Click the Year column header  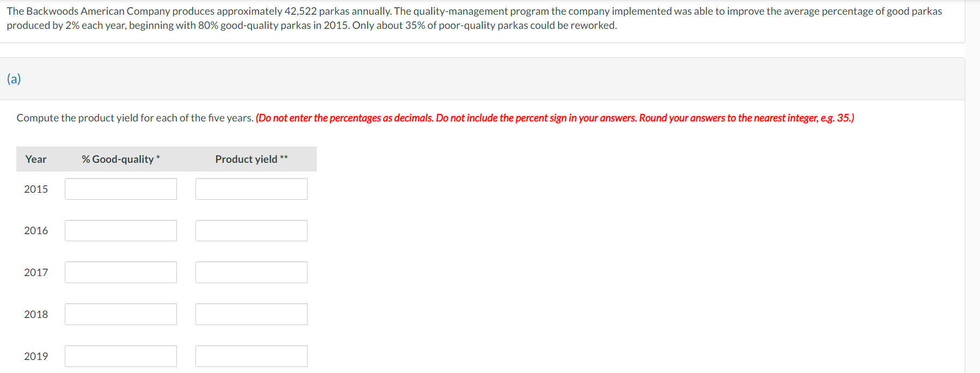[36, 159]
